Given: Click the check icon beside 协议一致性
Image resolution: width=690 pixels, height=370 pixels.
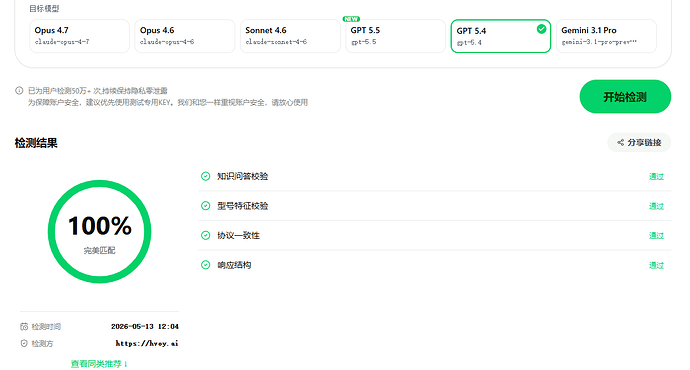Looking at the screenshot, I should click(x=206, y=235).
